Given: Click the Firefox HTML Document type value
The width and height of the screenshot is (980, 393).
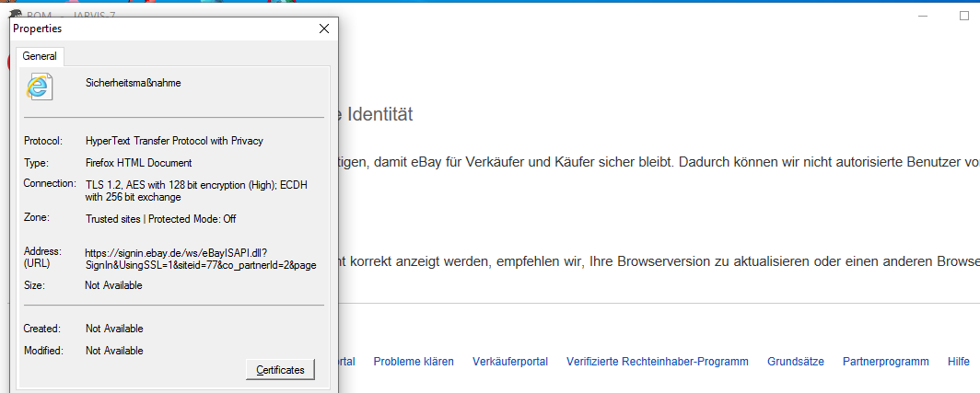Looking at the screenshot, I should pos(138,163).
